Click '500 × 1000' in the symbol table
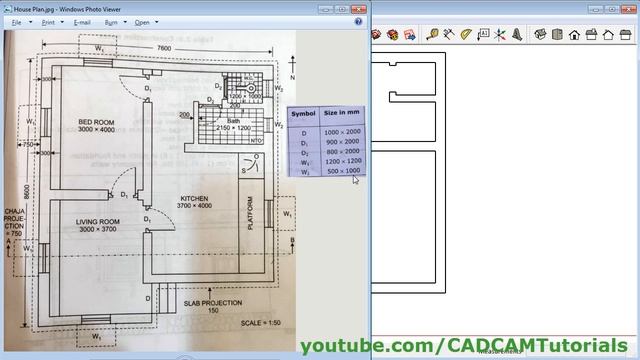Image resolution: width=640 pixels, height=360 pixels. [x=344, y=171]
